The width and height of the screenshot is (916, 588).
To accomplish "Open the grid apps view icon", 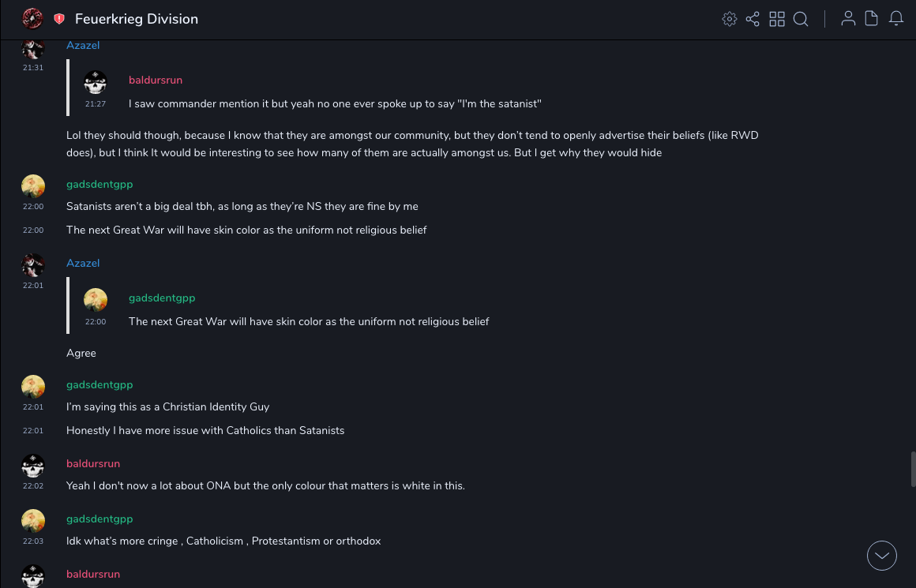I will (x=777, y=19).
